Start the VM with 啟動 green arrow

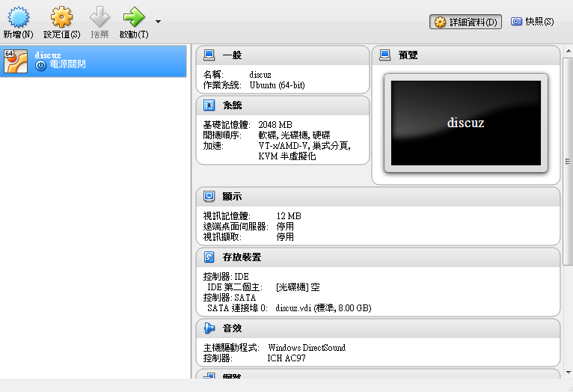tap(133, 17)
